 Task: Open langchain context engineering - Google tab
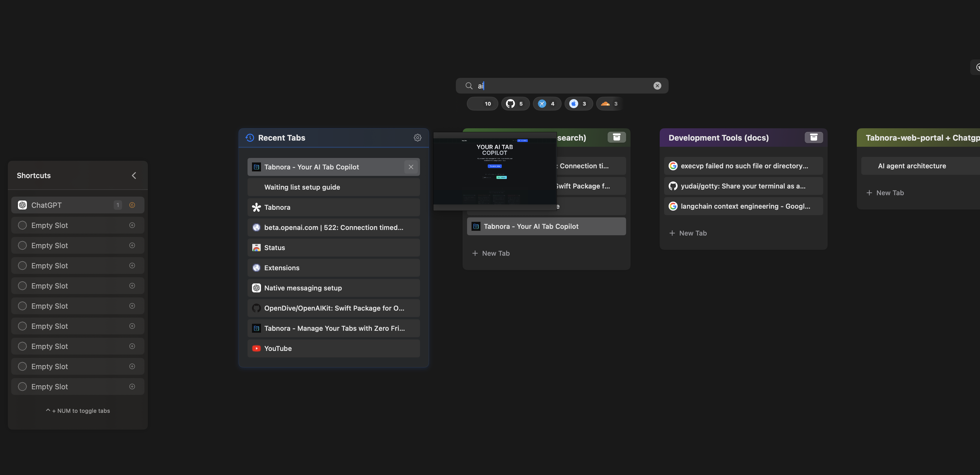(743, 206)
